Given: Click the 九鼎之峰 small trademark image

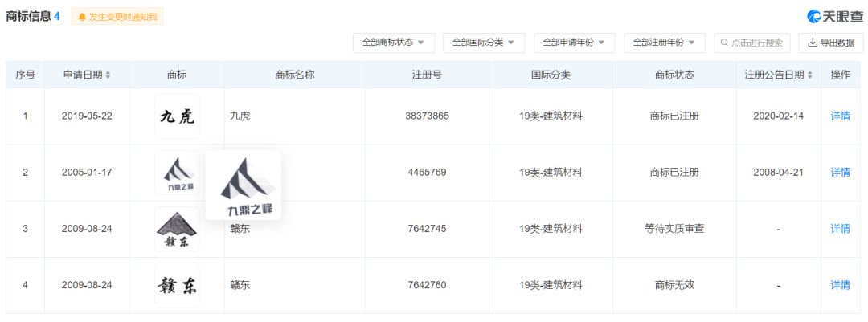Looking at the screenshot, I should tap(177, 173).
